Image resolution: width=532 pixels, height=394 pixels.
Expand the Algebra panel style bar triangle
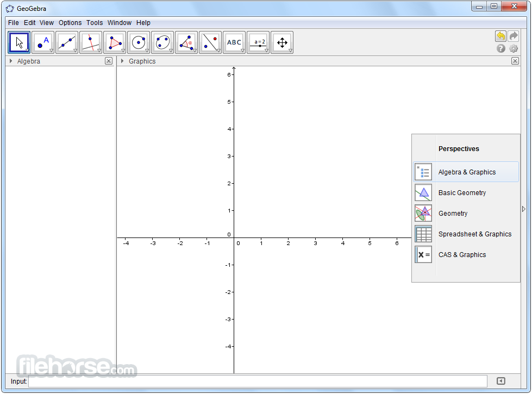point(11,61)
